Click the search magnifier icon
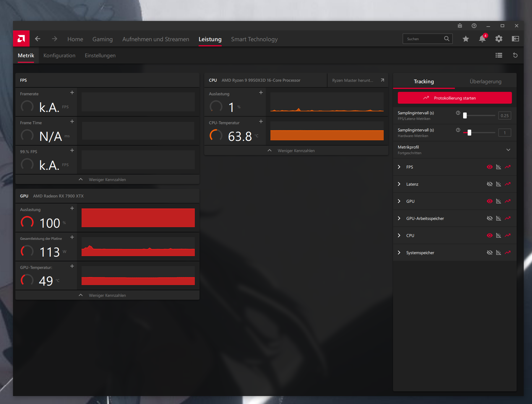 pyautogui.click(x=447, y=39)
